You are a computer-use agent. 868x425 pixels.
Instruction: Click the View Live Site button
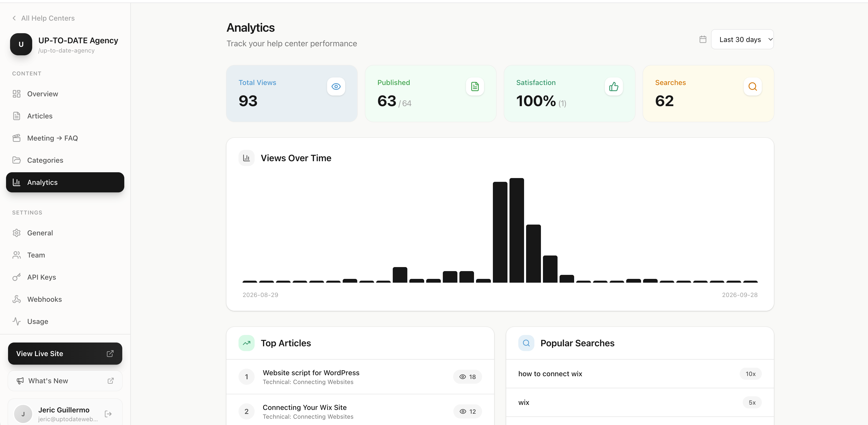click(x=65, y=354)
